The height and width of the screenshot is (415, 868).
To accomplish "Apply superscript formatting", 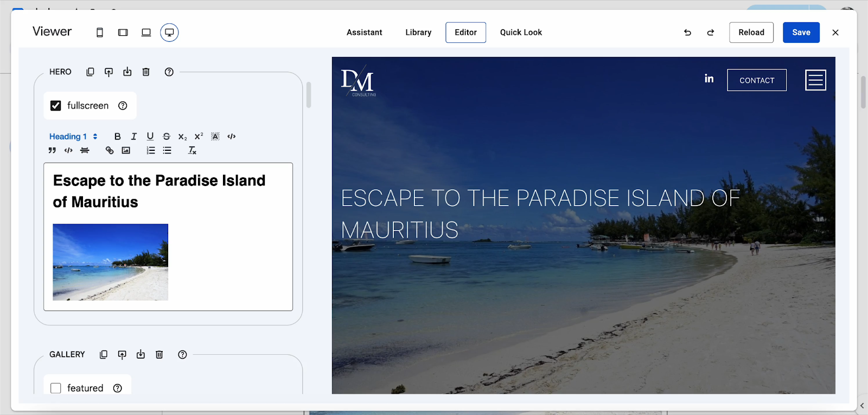I will pos(199,137).
